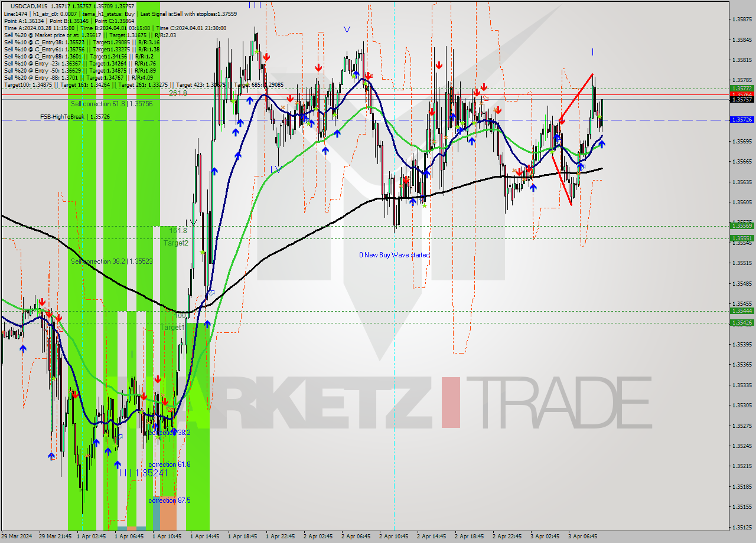Select the 1.35305 price axis value
Screen dimensions: 756x543
click(742, 405)
